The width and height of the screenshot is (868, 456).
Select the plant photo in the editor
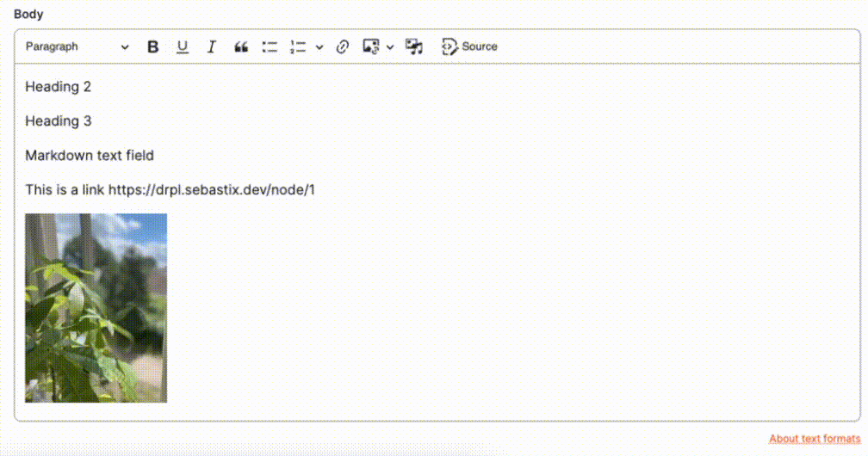[x=96, y=308]
